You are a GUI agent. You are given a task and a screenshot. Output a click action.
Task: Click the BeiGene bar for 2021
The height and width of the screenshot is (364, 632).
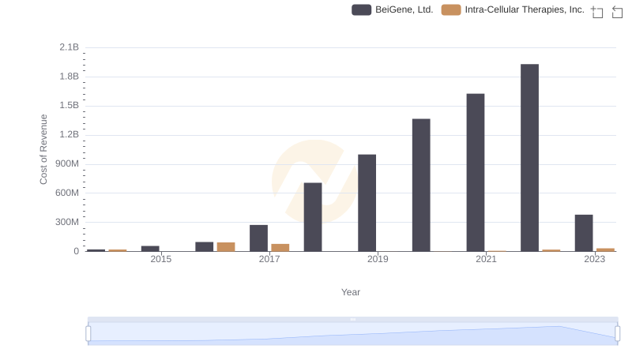pyautogui.click(x=476, y=172)
